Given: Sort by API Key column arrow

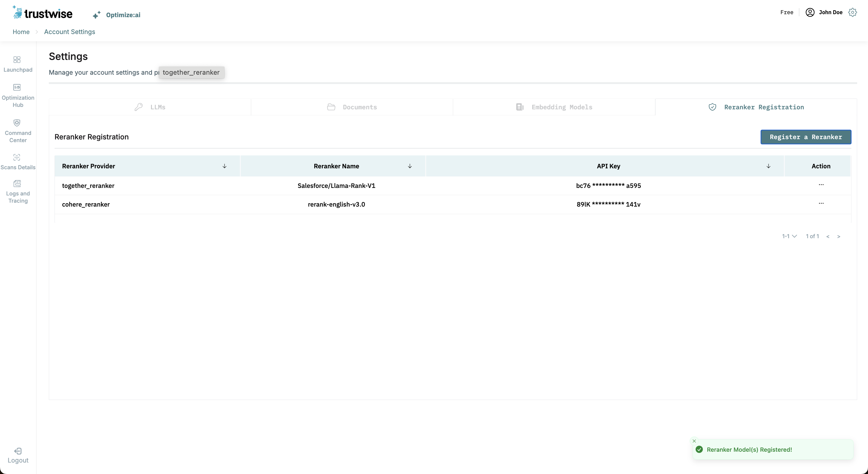Looking at the screenshot, I should 768,166.
